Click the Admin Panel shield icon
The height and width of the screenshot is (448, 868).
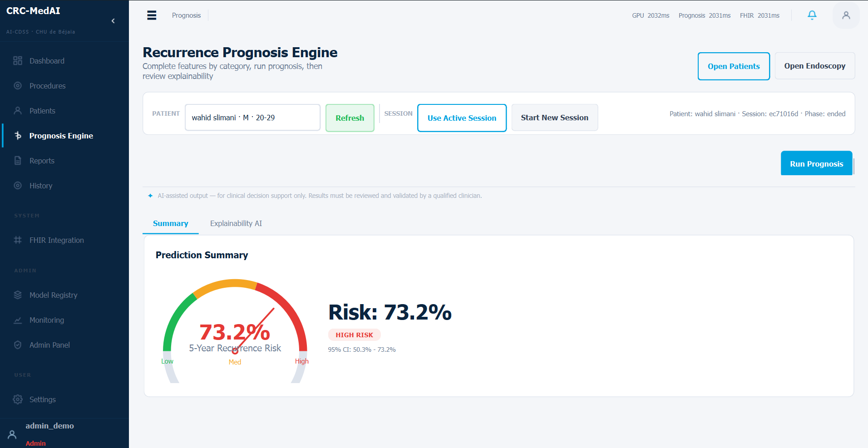tap(18, 345)
